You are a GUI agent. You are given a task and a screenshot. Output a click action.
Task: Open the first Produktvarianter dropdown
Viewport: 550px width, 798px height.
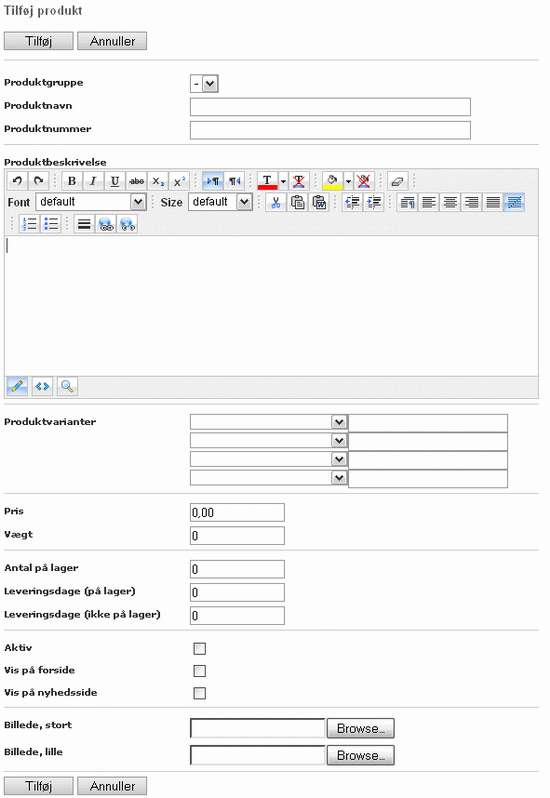[x=269, y=422]
